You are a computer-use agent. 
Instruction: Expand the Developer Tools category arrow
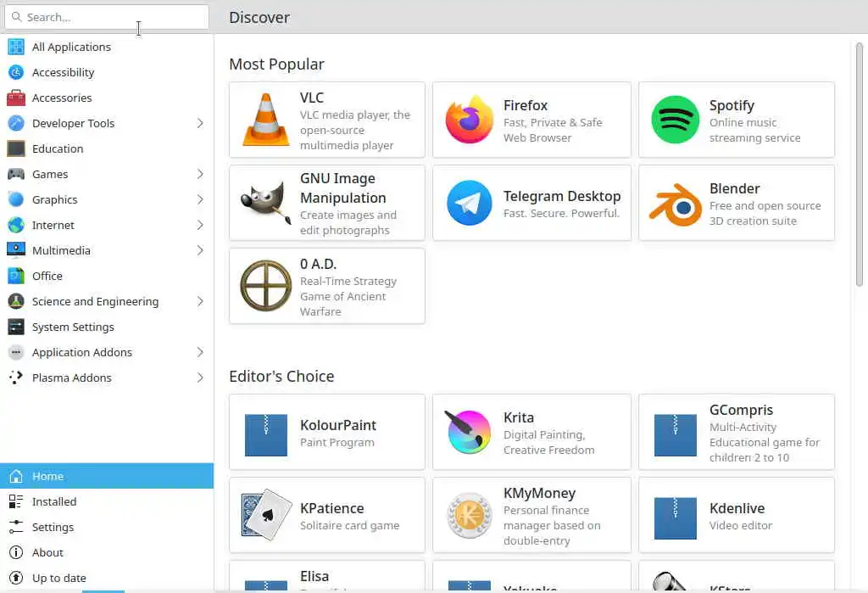point(200,123)
